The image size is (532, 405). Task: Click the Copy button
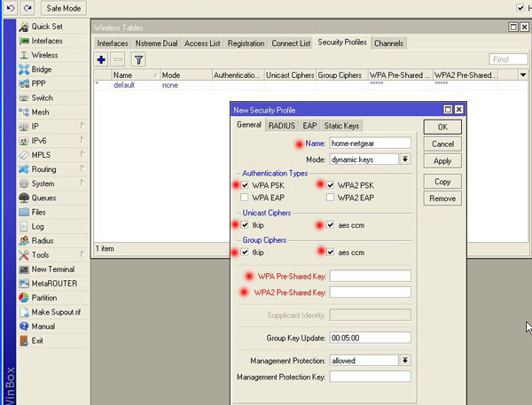point(442,182)
